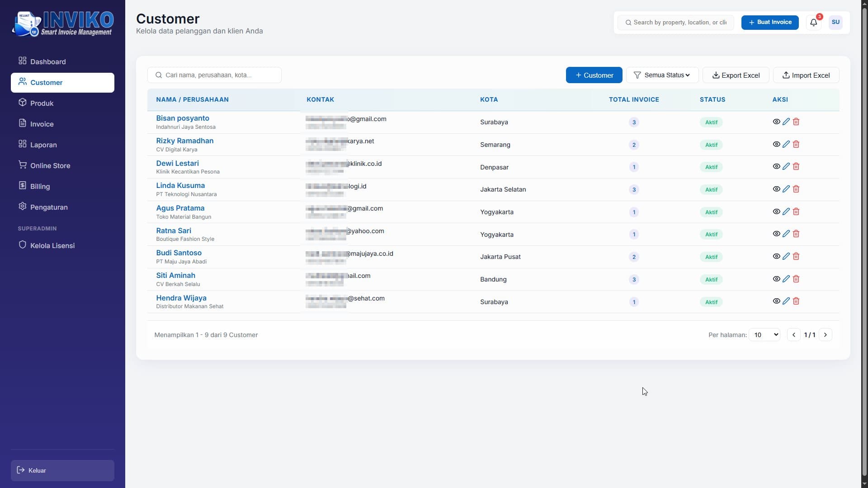Delete the Budi Santoso customer

[x=796, y=256]
